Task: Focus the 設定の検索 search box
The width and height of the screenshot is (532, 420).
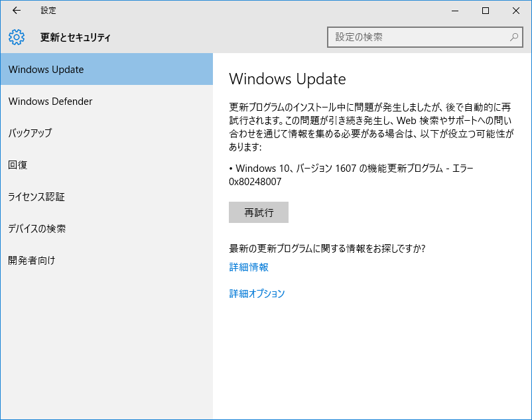Action: 425,37
